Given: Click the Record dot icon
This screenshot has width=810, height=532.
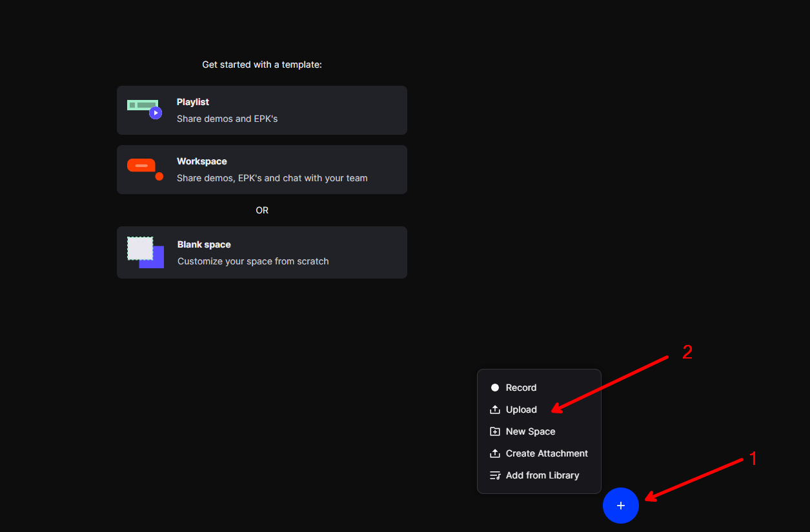Looking at the screenshot, I should click(x=495, y=388).
